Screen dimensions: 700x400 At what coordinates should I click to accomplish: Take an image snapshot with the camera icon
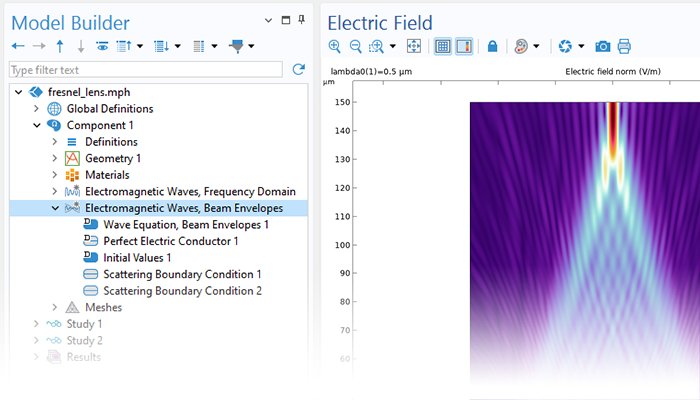603,46
